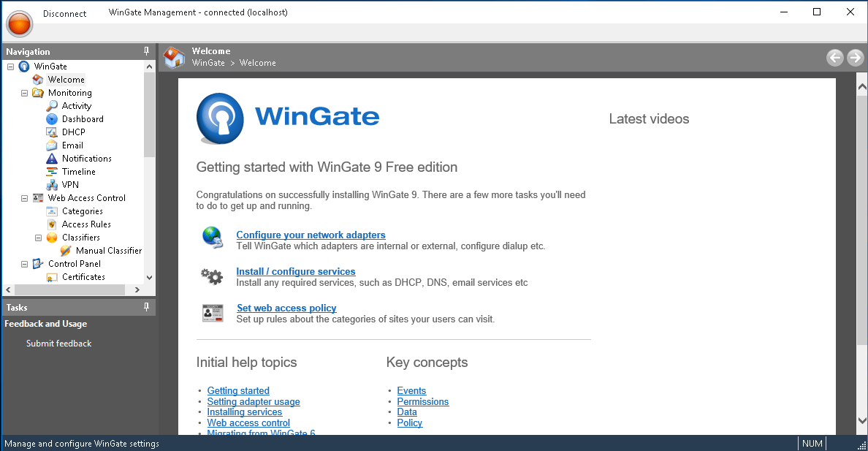Viewport: 868px width, 451px height.
Task: Open Permissions key concept link
Action: click(423, 402)
